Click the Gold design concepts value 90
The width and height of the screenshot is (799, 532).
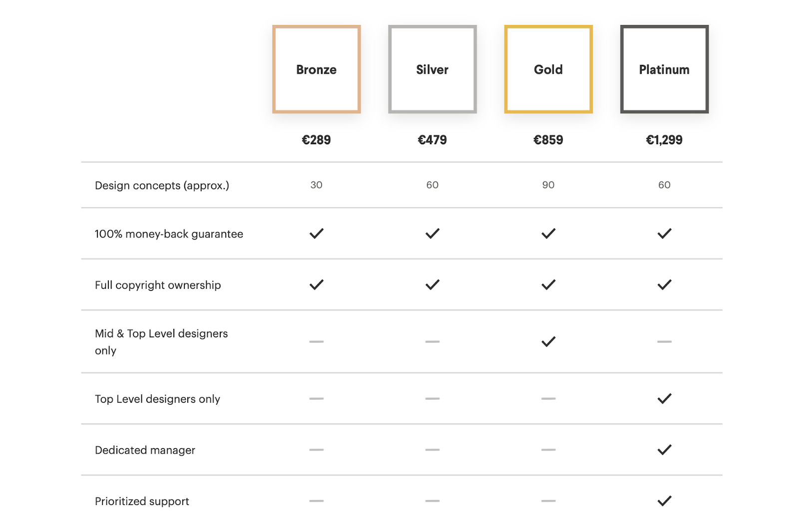click(548, 185)
